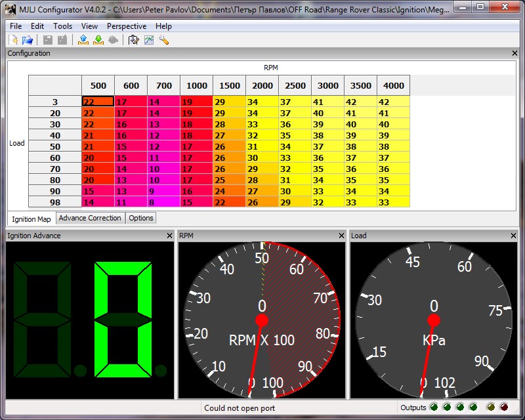The height and width of the screenshot is (420, 525).
Task: Close the Load gauge panel
Action: (514, 236)
